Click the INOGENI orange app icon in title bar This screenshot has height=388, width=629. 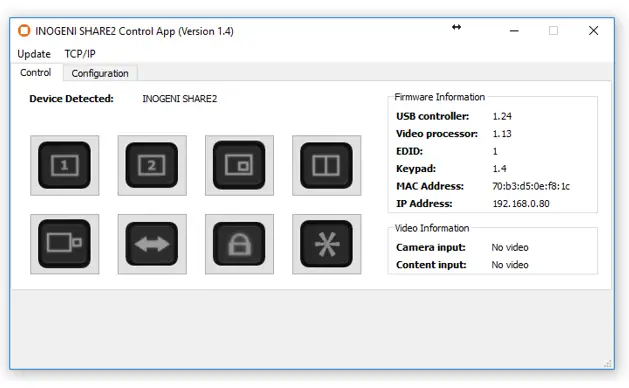coord(24,31)
